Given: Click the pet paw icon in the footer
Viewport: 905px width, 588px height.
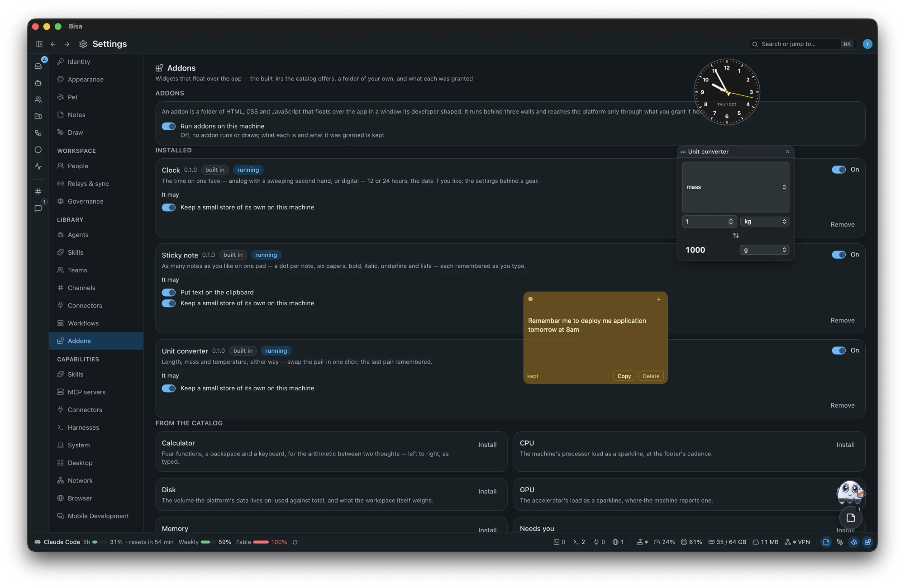Looking at the screenshot, I should tap(854, 542).
